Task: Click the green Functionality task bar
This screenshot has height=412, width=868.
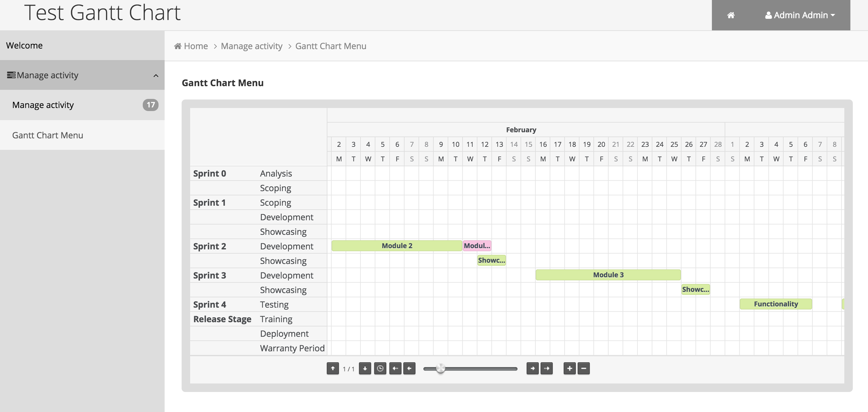Action: coord(776,304)
